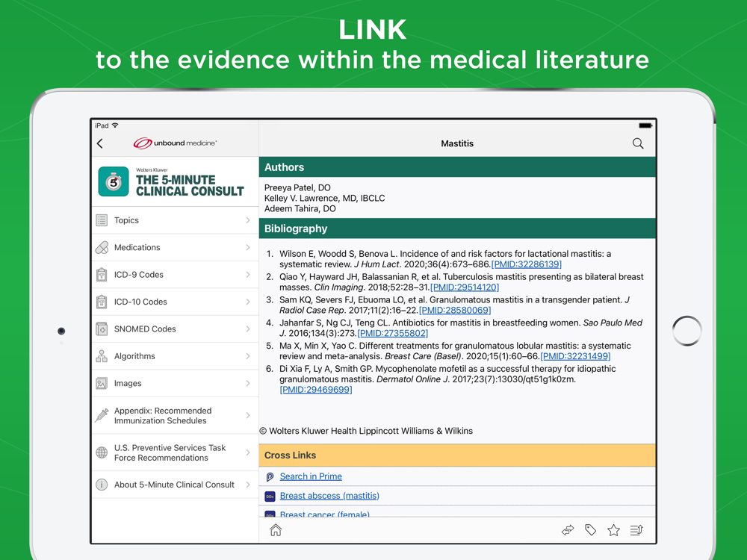
Task: Open PMID:29469699 link
Action: pos(316,390)
